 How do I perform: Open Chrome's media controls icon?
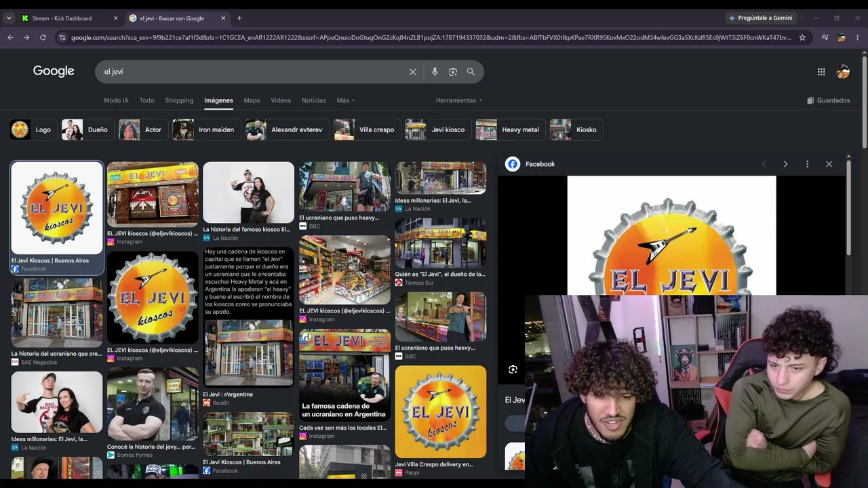click(x=825, y=37)
